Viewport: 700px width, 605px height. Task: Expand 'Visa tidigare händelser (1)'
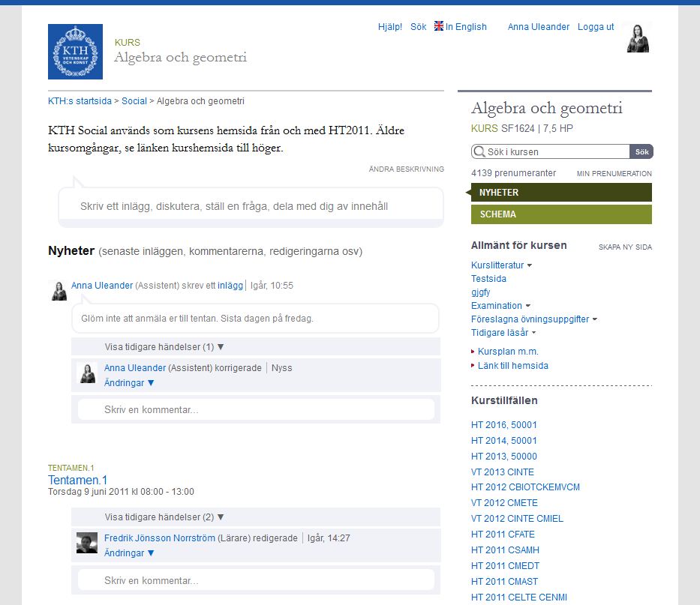tap(164, 347)
